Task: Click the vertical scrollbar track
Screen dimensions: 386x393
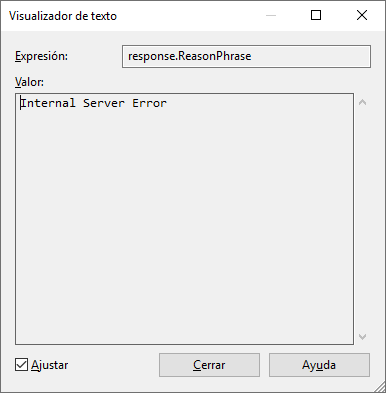Action: [362, 219]
